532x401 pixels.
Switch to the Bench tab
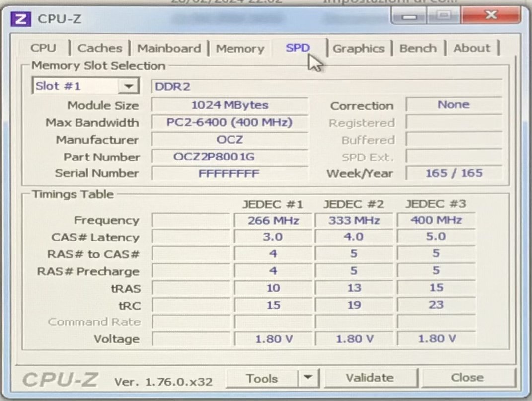pos(418,48)
